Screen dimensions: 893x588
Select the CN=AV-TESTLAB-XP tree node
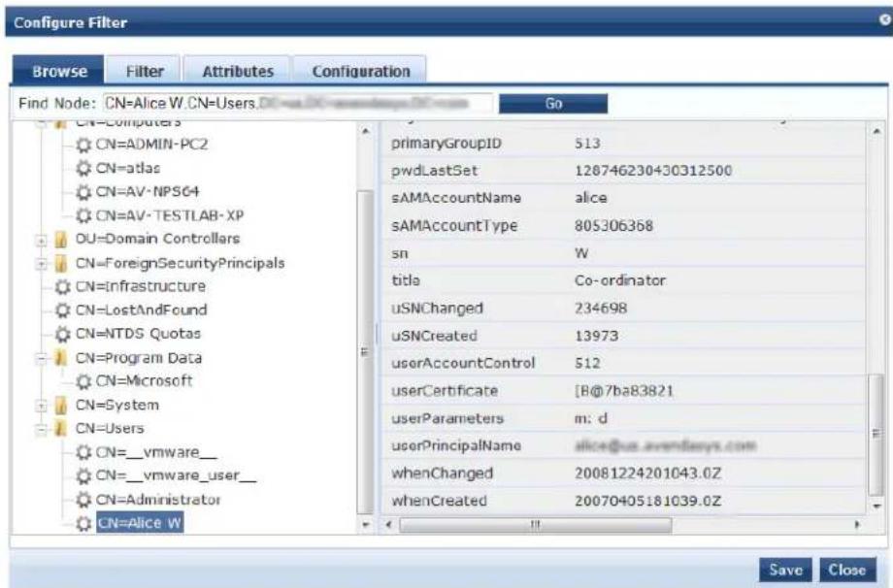pyautogui.click(x=170, y=215)
